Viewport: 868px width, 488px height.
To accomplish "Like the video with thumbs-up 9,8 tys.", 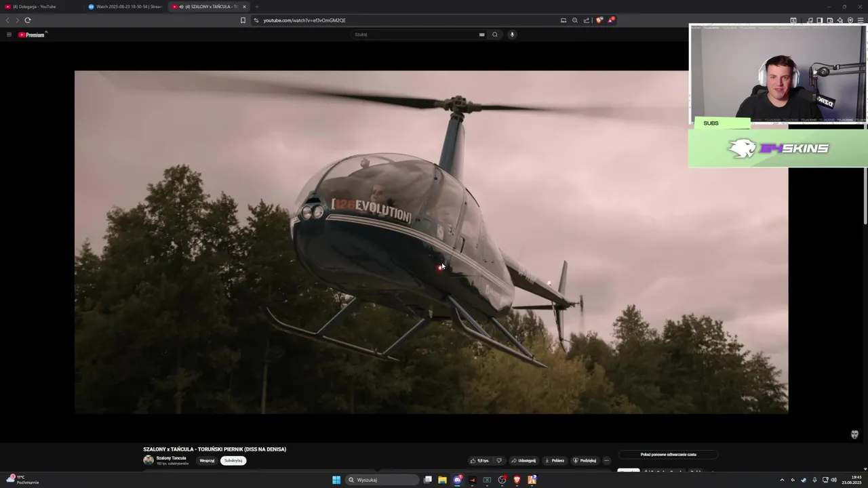I will pyautogui.click(x=479, y=461).
